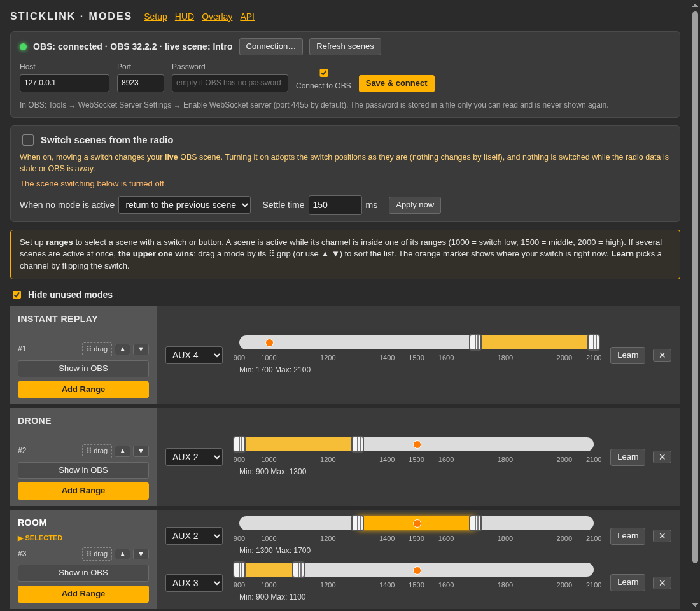The image size is (700, 611).
Task: Move Drone mode up
Action: tap(122, 451)
